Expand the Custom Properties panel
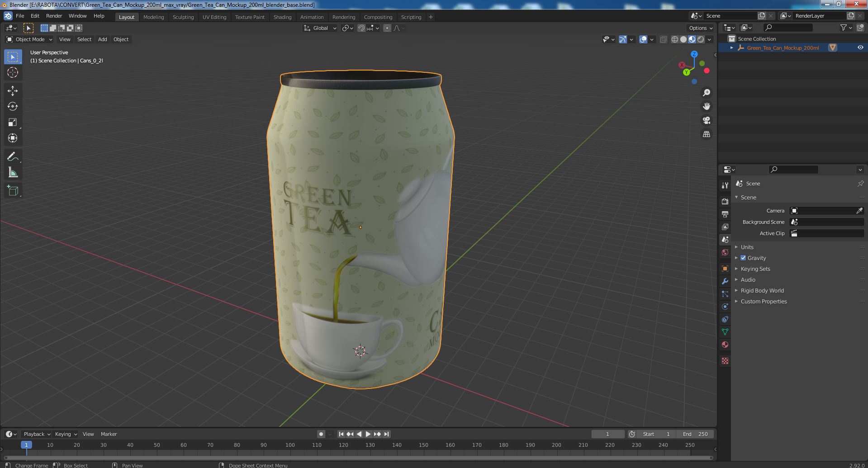Image resolution: width=868 pixels, height=468 pixels. (764, 301)
